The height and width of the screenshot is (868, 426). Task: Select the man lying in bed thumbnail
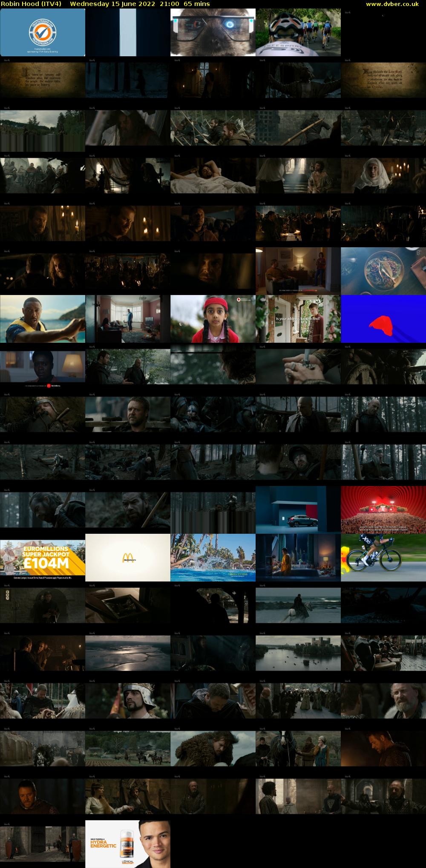point(213,176)
